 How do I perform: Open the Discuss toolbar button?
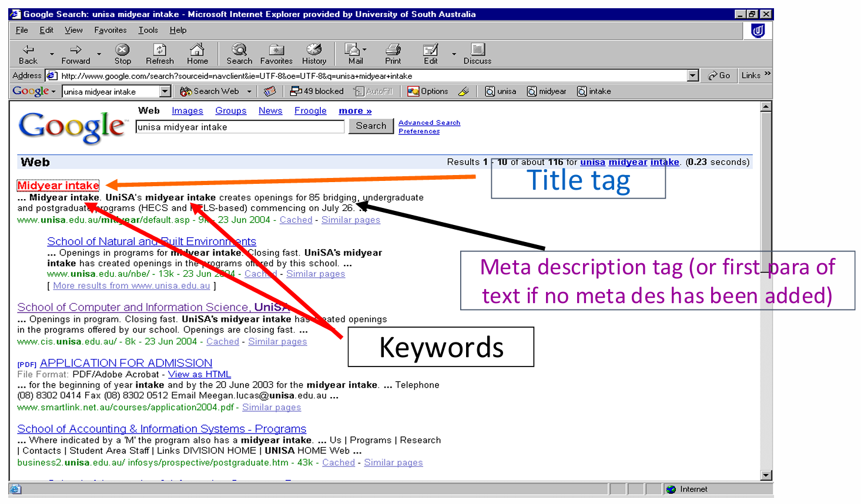(x=477, y=54)
